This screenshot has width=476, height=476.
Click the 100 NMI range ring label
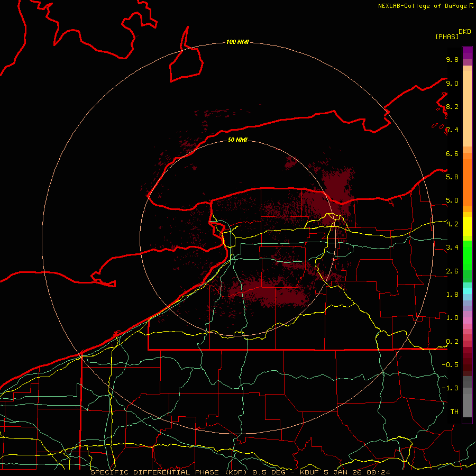pos(237,42)
